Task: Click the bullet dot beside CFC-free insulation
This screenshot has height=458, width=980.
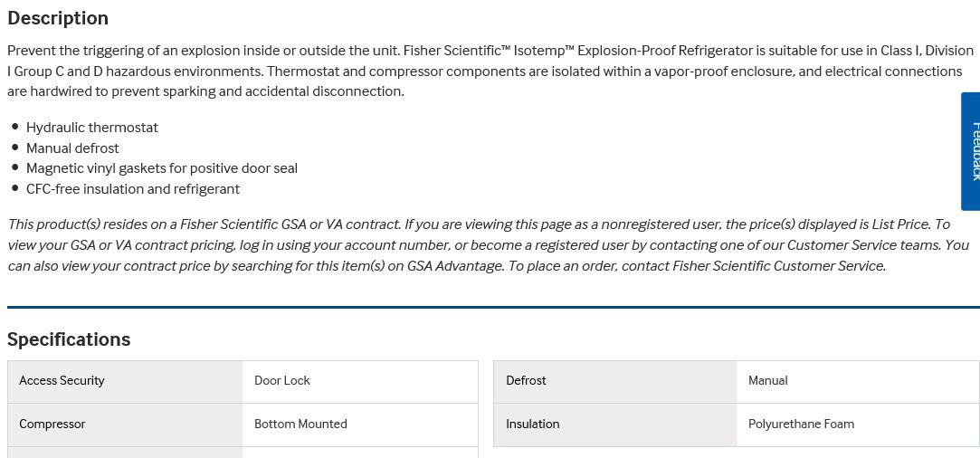Action: pyautogui.click(x=15, y=188)
